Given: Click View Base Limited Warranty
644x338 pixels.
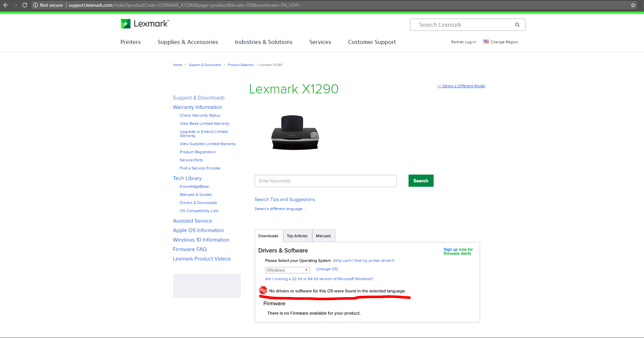Looking at the screenshot, I should click(204, 123).
